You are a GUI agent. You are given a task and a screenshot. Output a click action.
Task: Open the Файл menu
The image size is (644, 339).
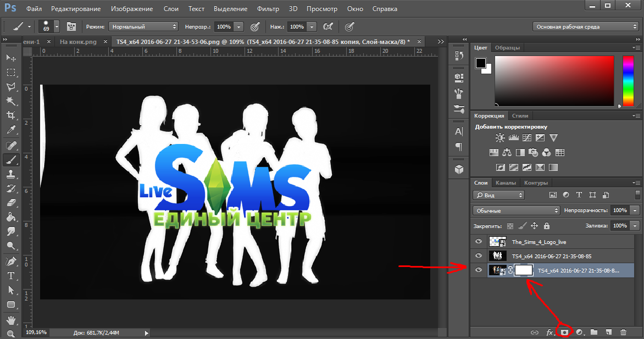(x=34, y=9)
